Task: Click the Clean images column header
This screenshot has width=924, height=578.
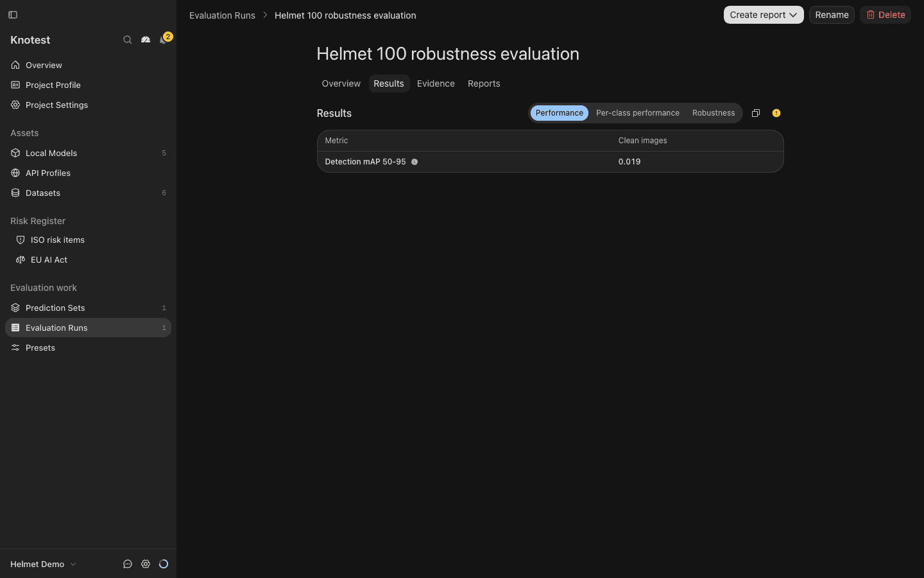Action: point(642,141)
